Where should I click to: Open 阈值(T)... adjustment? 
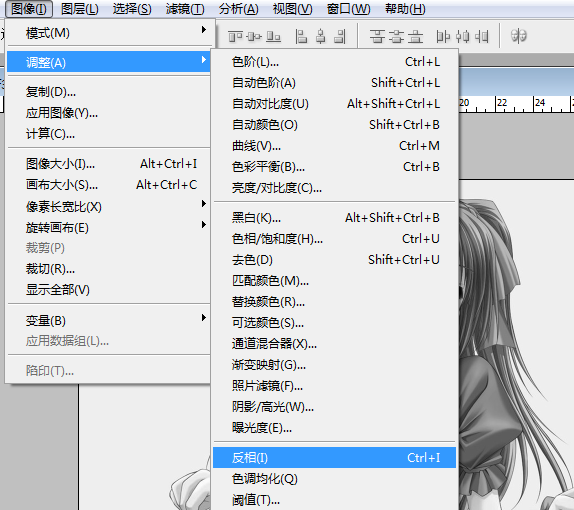click(x=335, y=500)
